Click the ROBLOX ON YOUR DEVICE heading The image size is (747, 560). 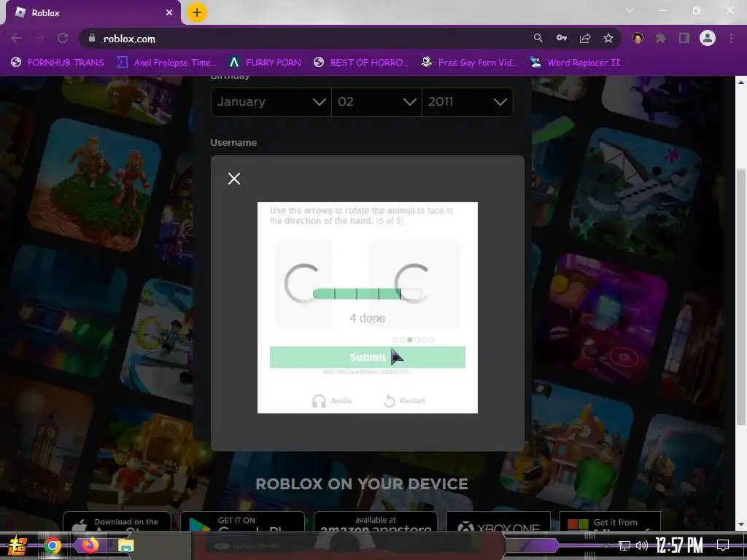tap(362, 484)
